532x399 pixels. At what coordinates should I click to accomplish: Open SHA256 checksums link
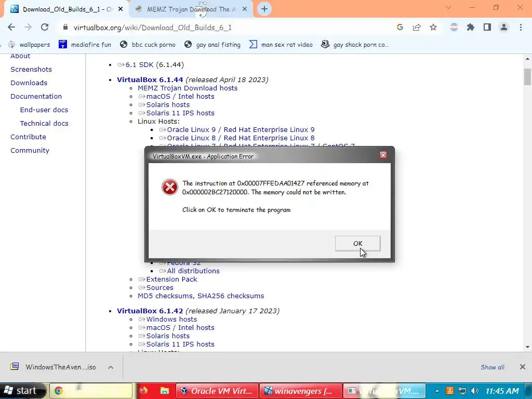(231, 296)
